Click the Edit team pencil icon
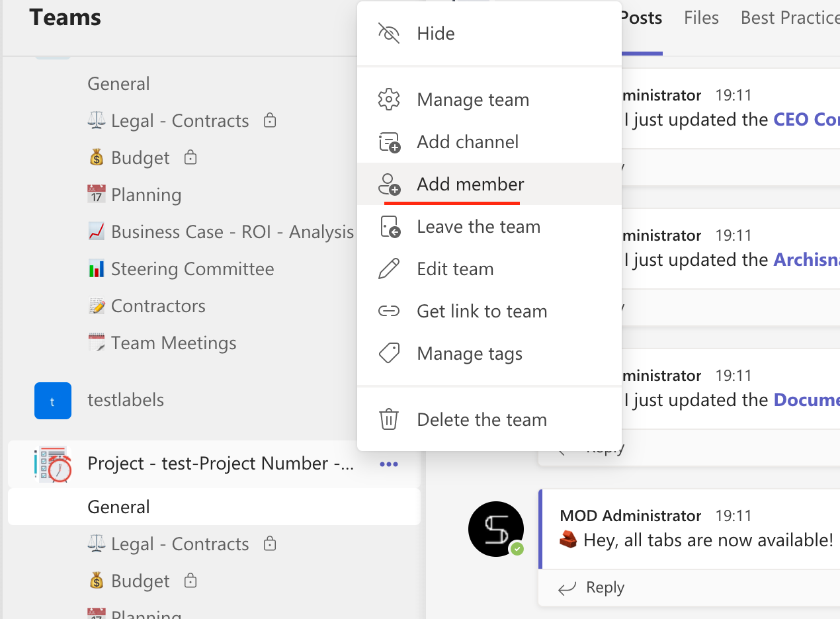The height and width of the screenshot is (619, 840). [389, 269]
